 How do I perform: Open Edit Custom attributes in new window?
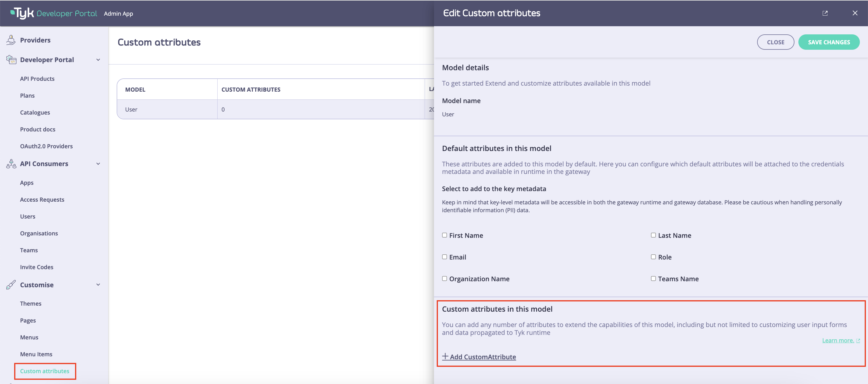pos(825,13)
